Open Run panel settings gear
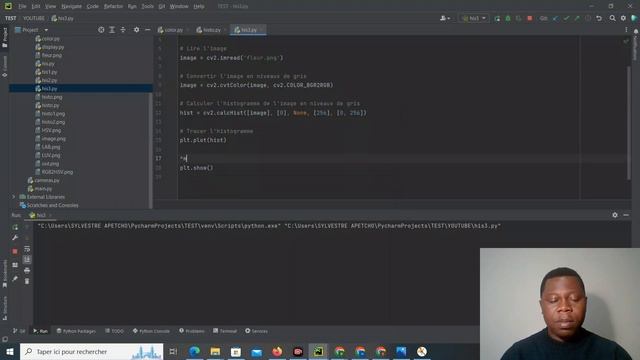 (x=615, y=215)
